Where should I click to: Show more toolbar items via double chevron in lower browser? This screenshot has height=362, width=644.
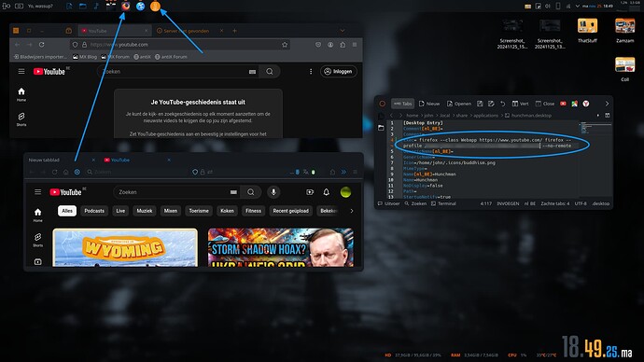tap(343, 172)
